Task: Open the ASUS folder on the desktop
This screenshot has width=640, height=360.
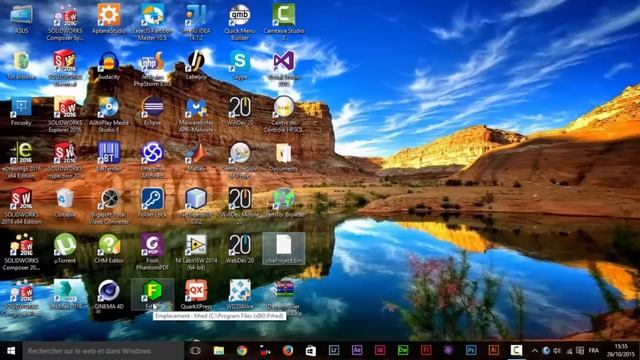Action: pos(21,19)
